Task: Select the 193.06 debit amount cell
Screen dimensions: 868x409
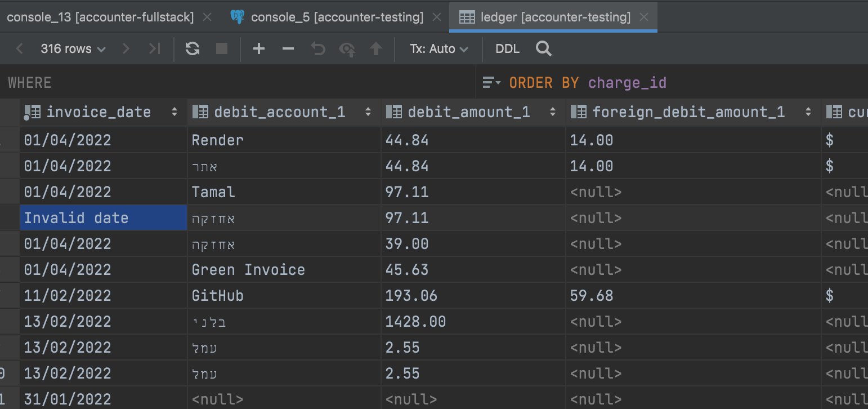Action: coord(473,296)
